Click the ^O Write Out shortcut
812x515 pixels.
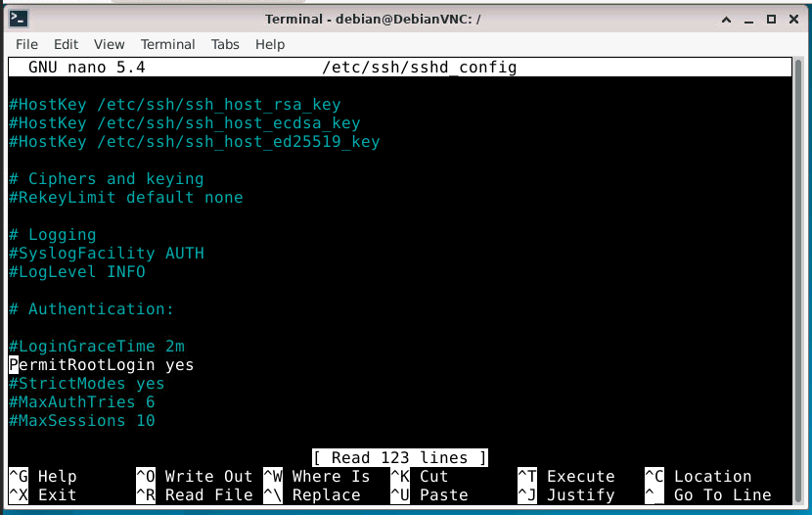195,477
